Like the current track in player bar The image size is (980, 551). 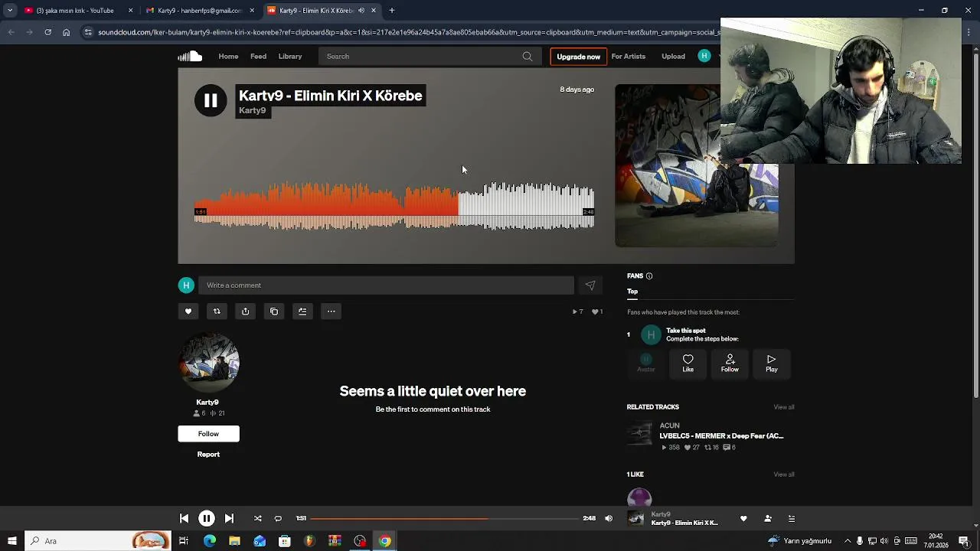click(x=743, y=518)
